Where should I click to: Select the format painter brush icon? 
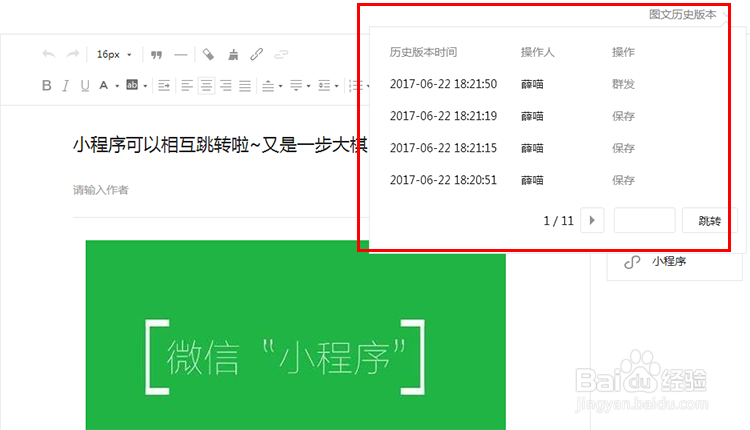(x=233, y=55)
